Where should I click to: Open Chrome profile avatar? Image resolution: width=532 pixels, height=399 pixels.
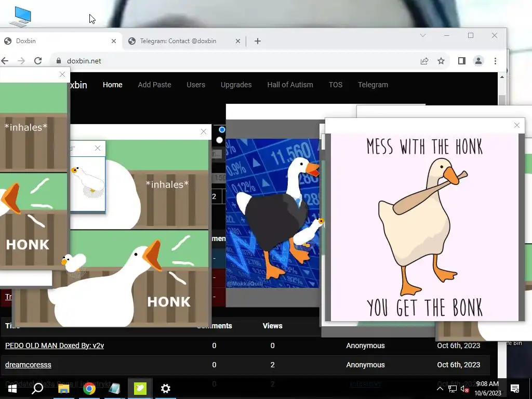click(478, 61)
